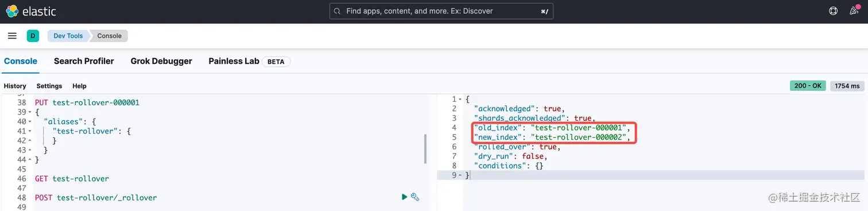Image resolution: width=868 pixels, height=211 pixels.
Task: Open the Search Profiler tab
Action: (84, 61)
